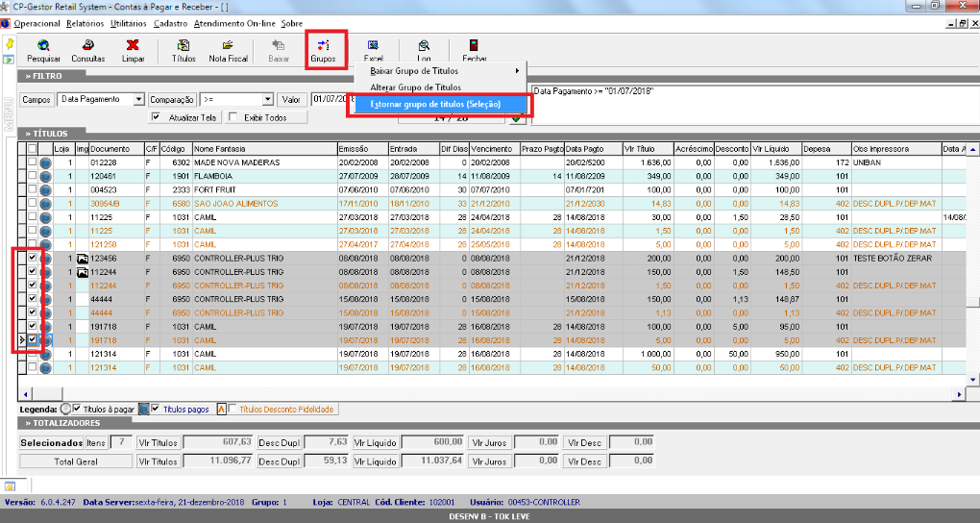Viewport: 980px width, 523px height.
Task: Toggle the Títulos pagos legend checkbox
Action: pyautogui.click(x=156, y=410)
